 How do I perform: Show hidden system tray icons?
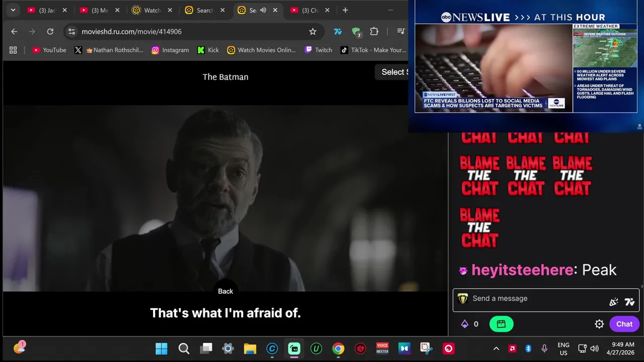point(496,348)
